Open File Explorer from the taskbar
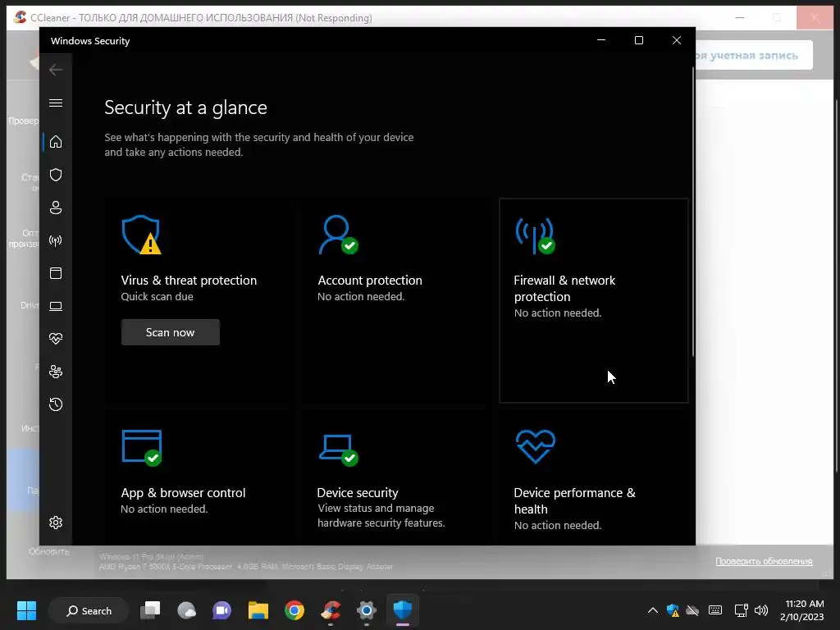The height and width of the screenshot is (630, 840). [258, 610]
